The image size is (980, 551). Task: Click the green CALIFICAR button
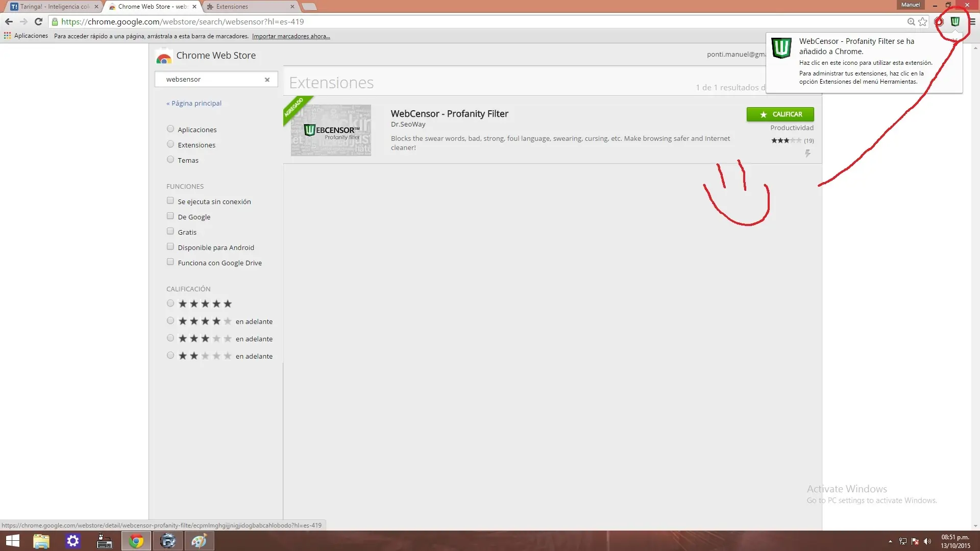click(x=780, y=114)
